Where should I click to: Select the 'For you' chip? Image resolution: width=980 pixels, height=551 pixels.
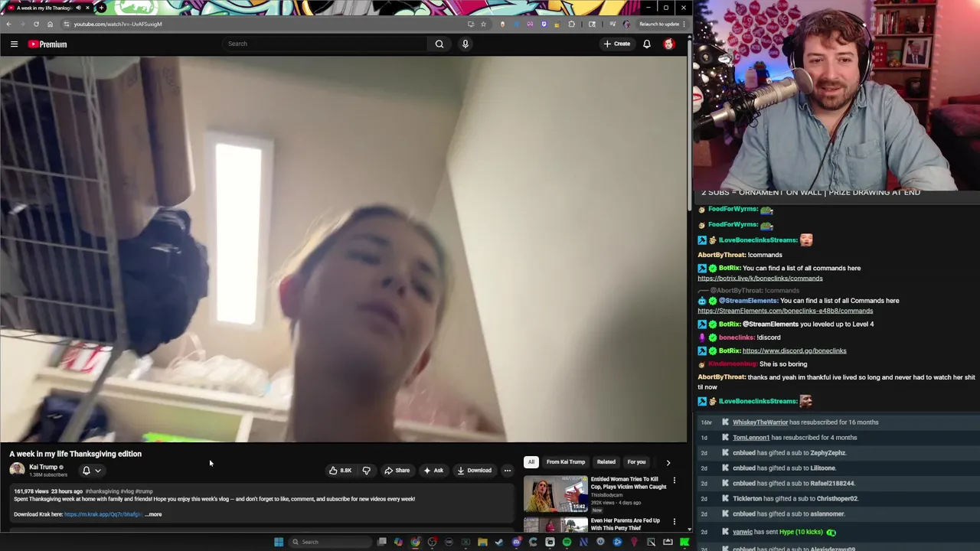coord(636,461)
